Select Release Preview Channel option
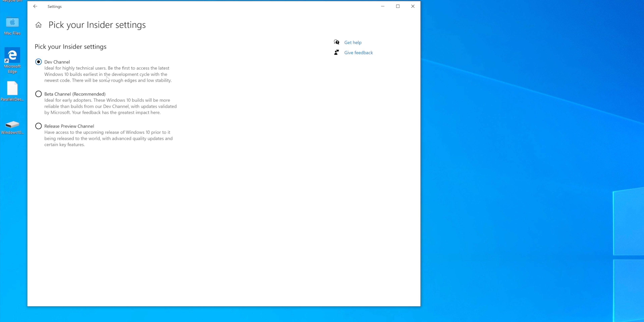644x322 pixels. [38, 126]
